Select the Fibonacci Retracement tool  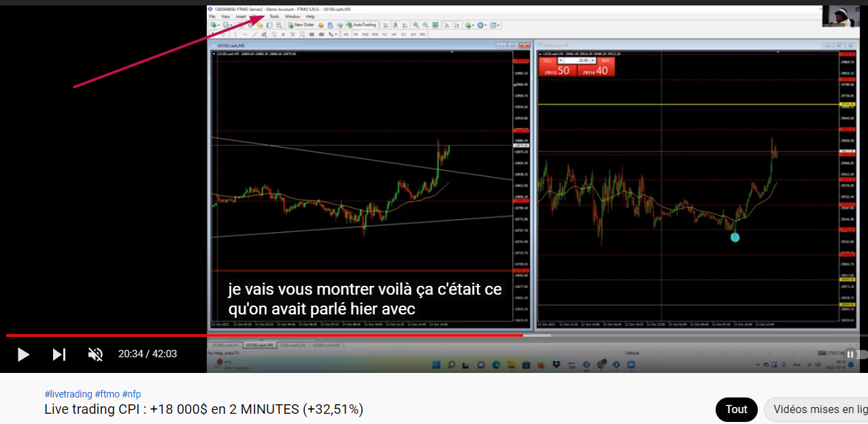click(273, 34)
